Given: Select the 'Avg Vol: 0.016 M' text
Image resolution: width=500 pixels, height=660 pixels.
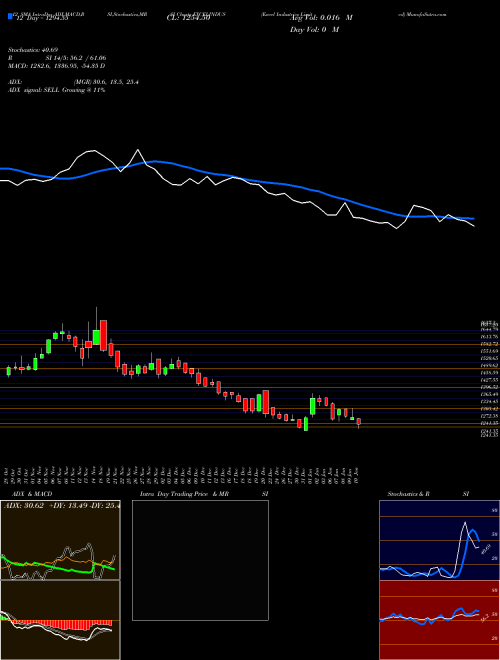Looking at the screenshot, I should pos(321,18).
